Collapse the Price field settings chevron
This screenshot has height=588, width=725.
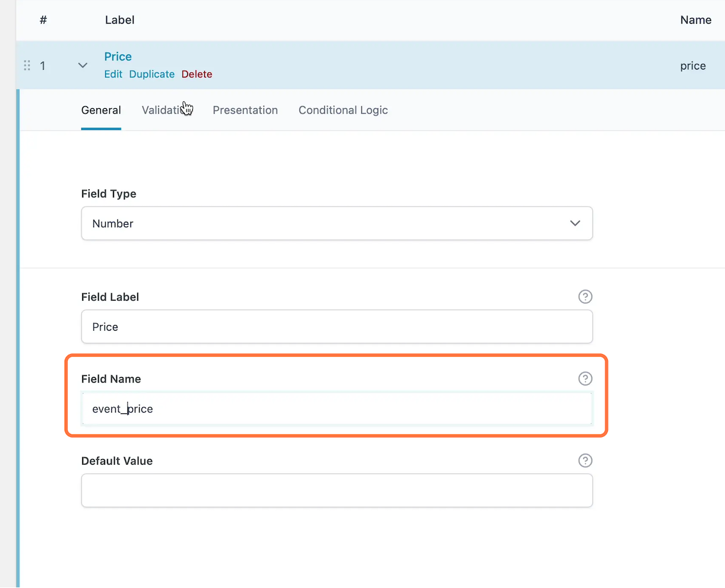82,65
